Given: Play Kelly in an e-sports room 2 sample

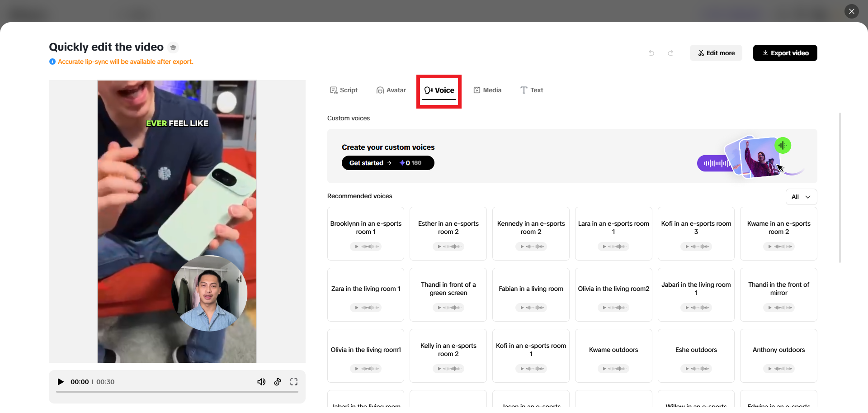Looking at the screenshot, I should [x=448, y=369].
